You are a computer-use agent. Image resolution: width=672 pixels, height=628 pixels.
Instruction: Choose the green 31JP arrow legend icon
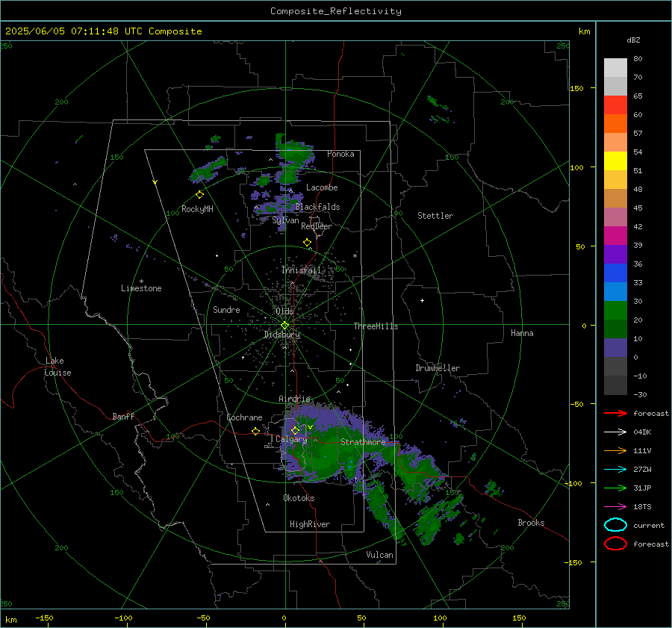(x=615, y=488)
